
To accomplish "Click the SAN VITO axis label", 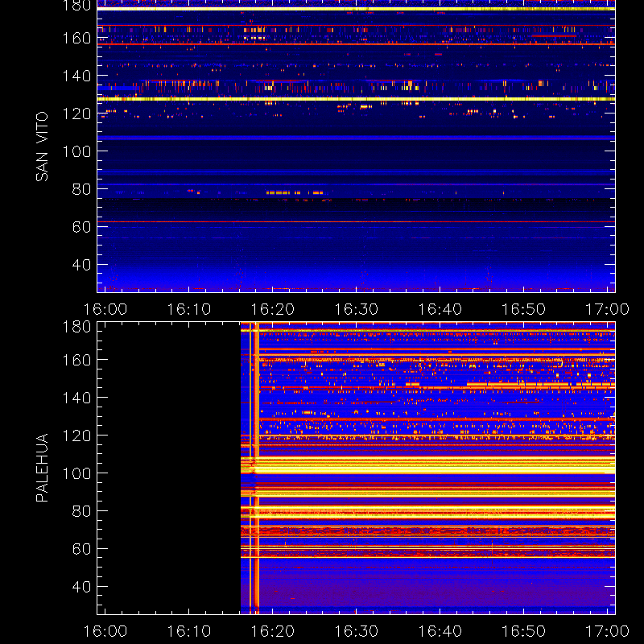I will [42, 147].
